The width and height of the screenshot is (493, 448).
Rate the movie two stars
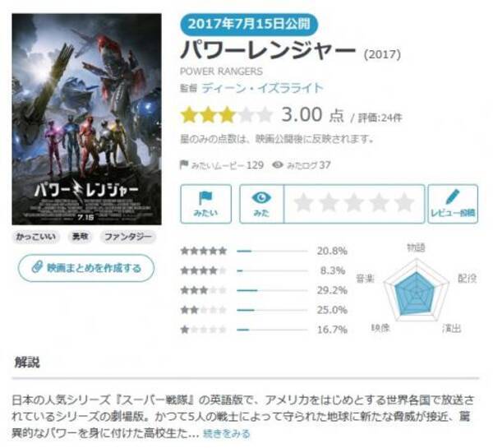[x=329, y=203]
